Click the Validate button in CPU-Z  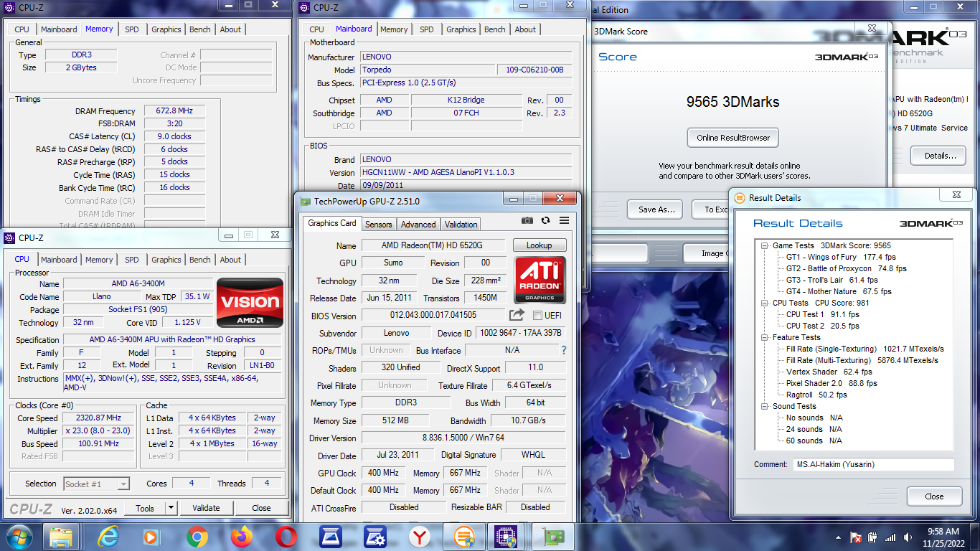206,508
